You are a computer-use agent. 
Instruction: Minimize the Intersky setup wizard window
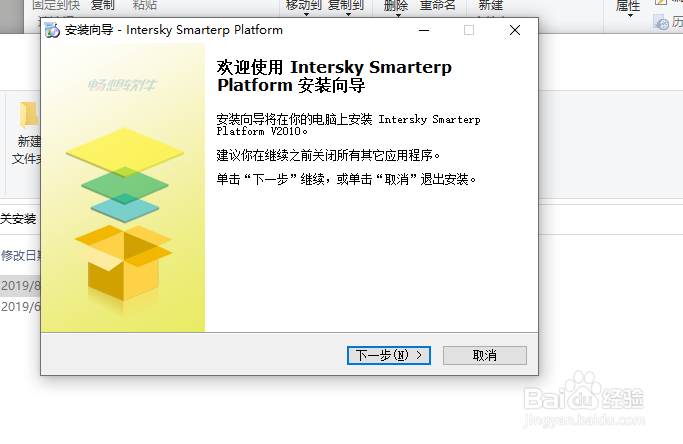click(x=424, y=30)
